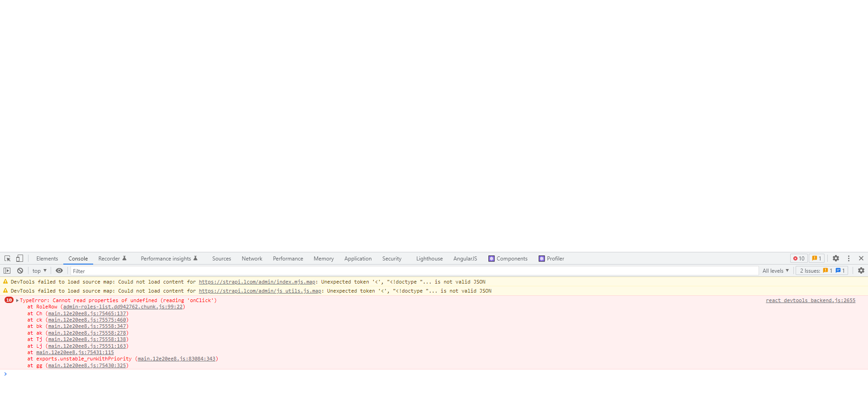Screen dimensions: 868x407
Task: Open the 2 Issues panel badge
Action: [821, 270]
